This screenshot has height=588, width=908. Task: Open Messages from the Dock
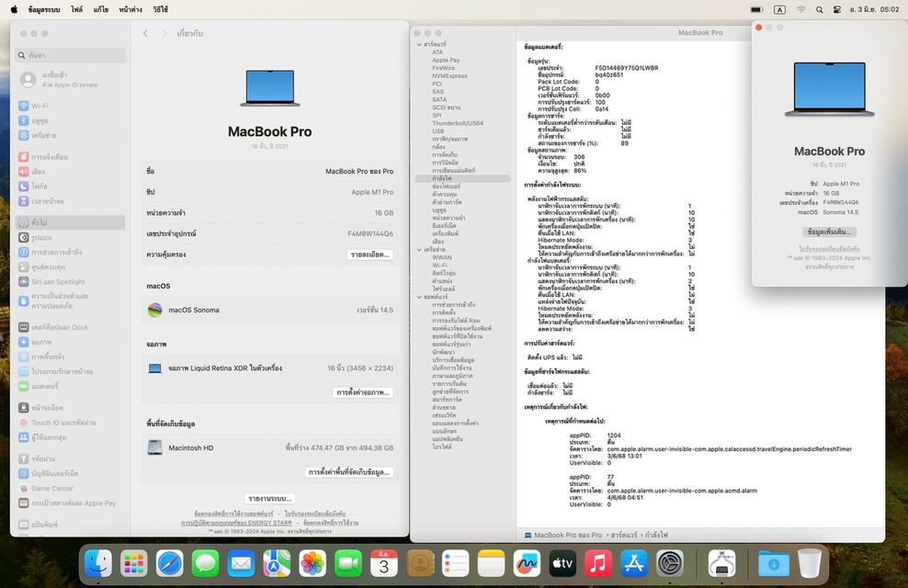point(206,563)
